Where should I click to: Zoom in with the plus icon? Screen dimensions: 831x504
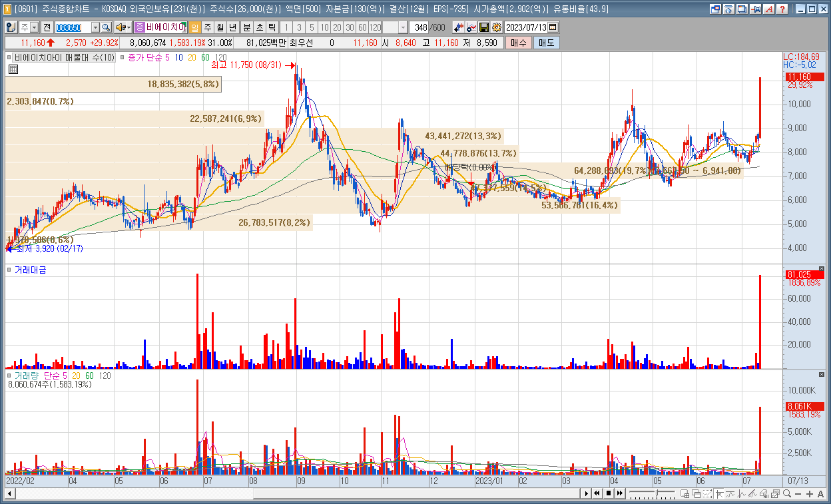[x=809, y=493]
